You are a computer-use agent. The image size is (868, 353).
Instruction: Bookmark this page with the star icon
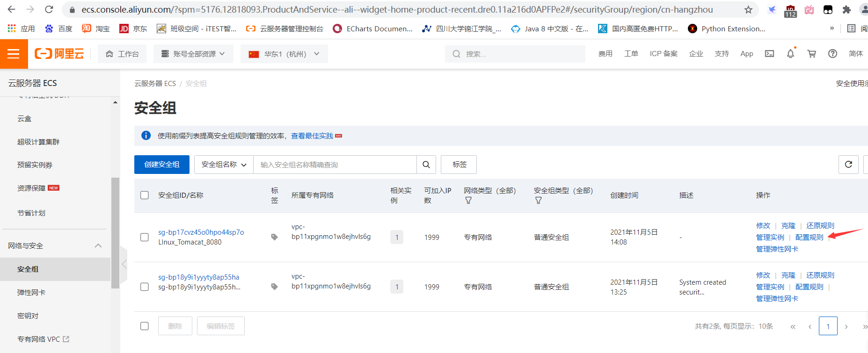(x=748, y=9)
